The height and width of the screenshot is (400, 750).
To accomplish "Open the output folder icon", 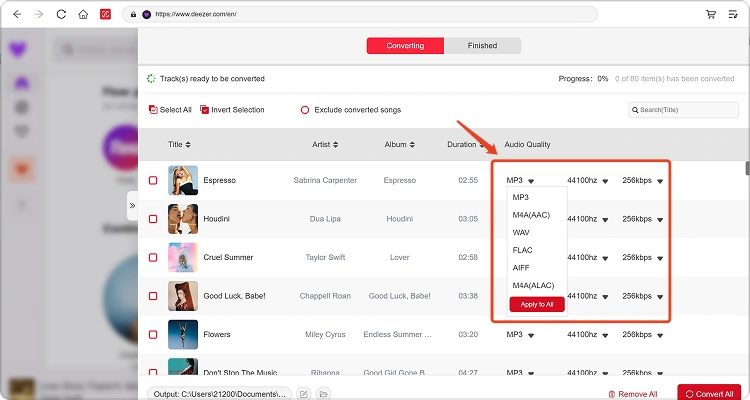I will coord(324,394).
